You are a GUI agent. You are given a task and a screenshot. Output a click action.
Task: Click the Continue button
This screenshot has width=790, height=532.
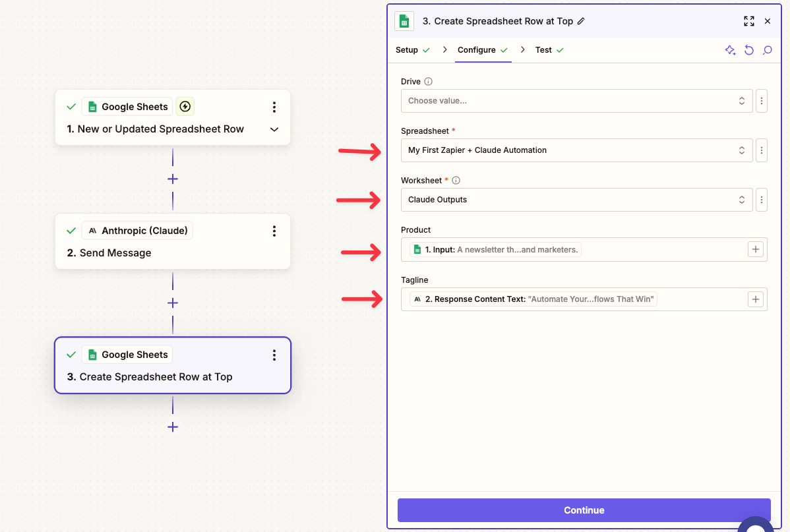(x=584, y=510)
